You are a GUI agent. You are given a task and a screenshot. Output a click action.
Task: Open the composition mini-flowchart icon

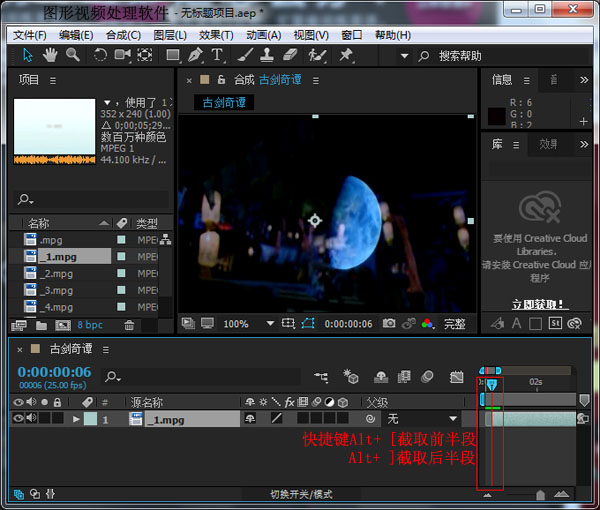(321, 377)
